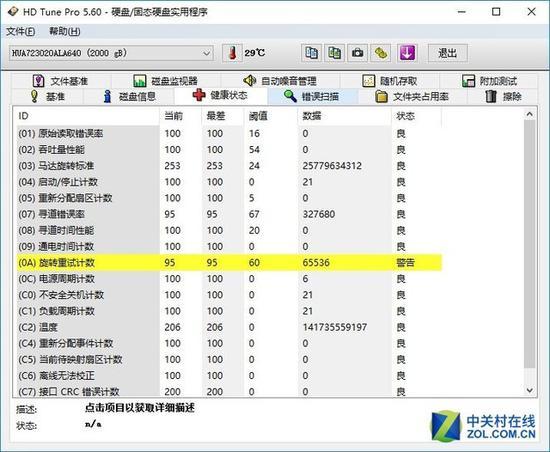Viewport: 550px width, 452px height.
Task: Switch to the 磁盘监视器 tab
Action: point(166,81)
